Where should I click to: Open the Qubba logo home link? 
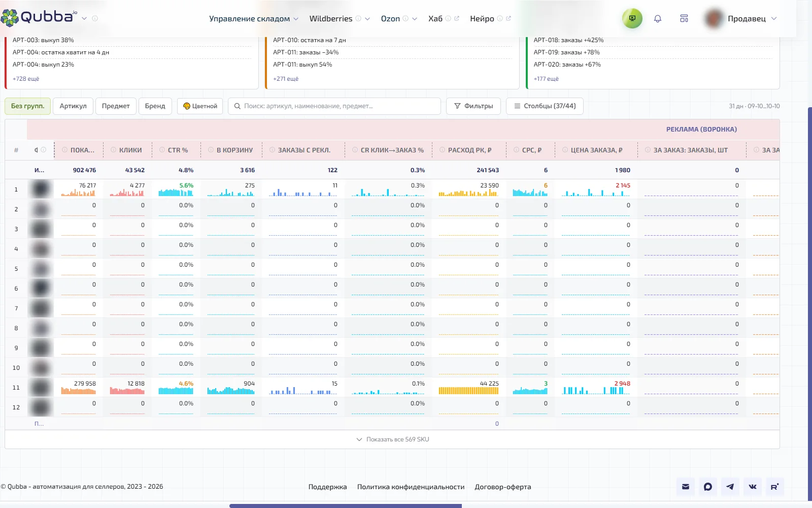click(39, 17)
